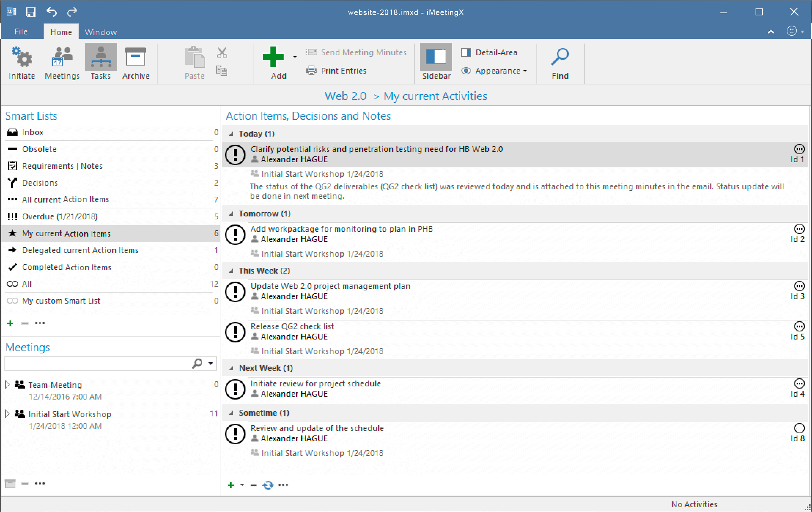The height and width of the screenshot is (512, 812).
Task: Mark 'Review and update of the schedule' status circle
Action: pos(799,428)
